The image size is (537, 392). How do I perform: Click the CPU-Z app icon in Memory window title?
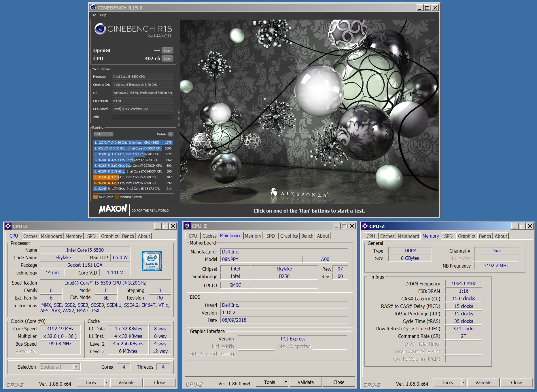point(365,226)
